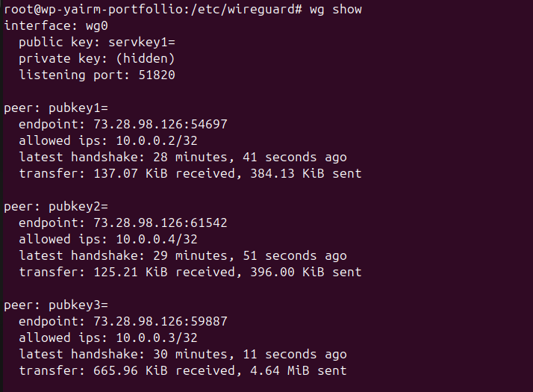Click endpoint 73.28.98.126:54697

coord(160,125)
